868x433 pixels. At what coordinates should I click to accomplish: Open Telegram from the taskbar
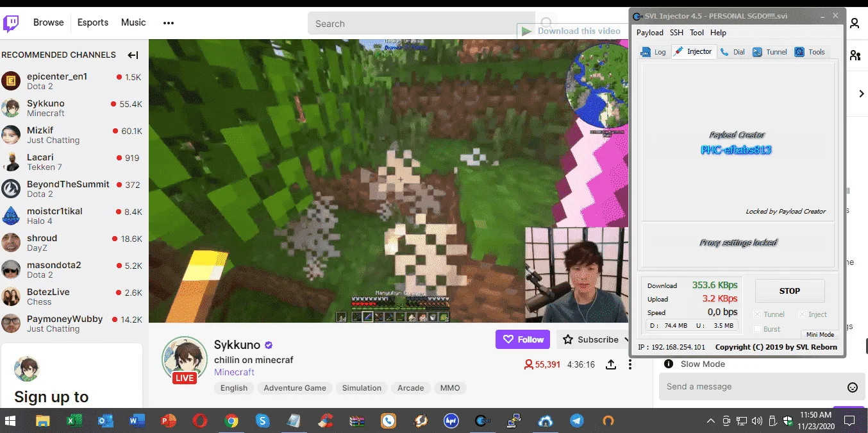(x=577, y=421)
